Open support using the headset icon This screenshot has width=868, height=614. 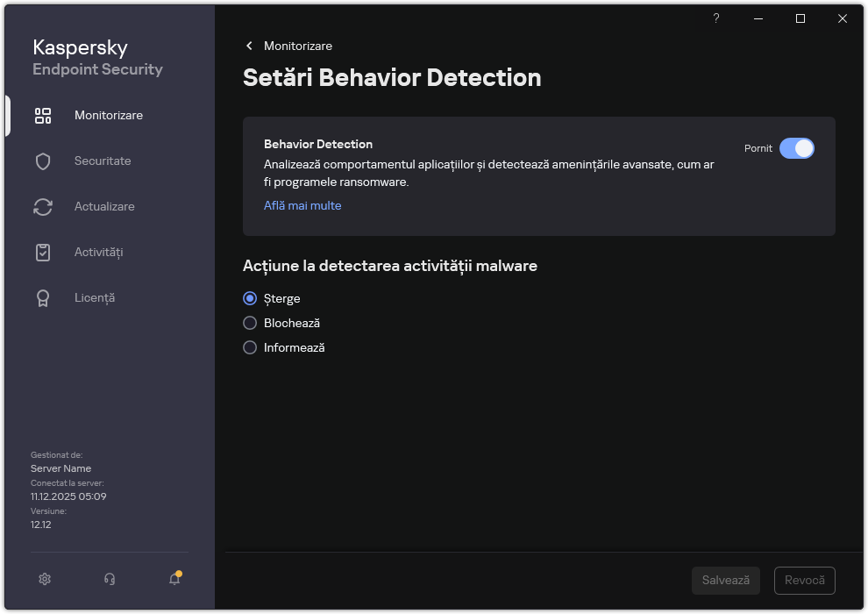[x=109, y=579]
